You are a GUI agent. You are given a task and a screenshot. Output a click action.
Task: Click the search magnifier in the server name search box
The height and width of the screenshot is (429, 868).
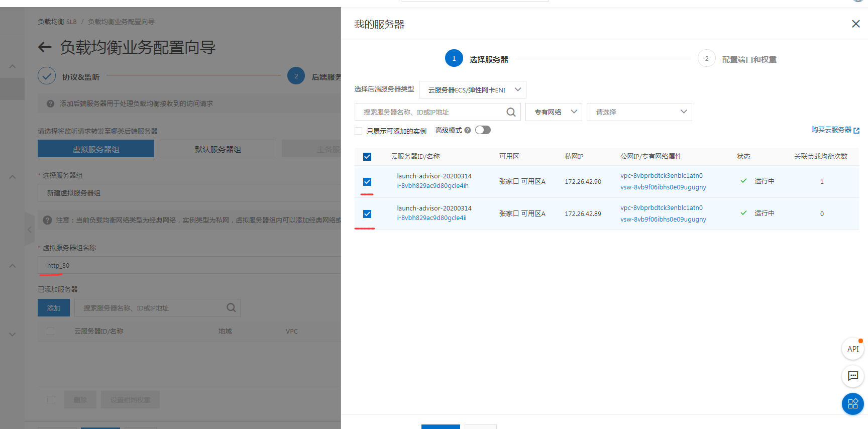pyautogui.click(x=511, y=112)
